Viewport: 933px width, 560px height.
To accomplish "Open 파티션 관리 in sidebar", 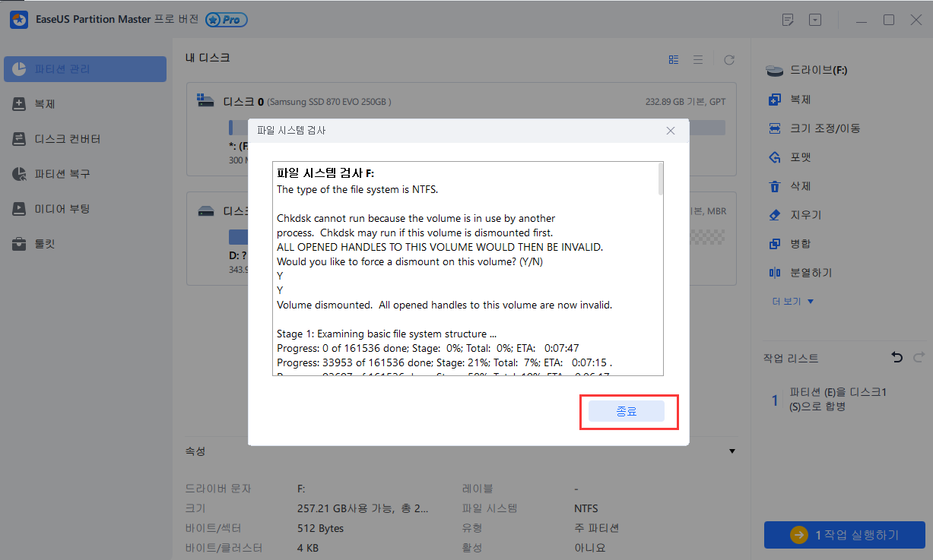I will click(85, 69).
